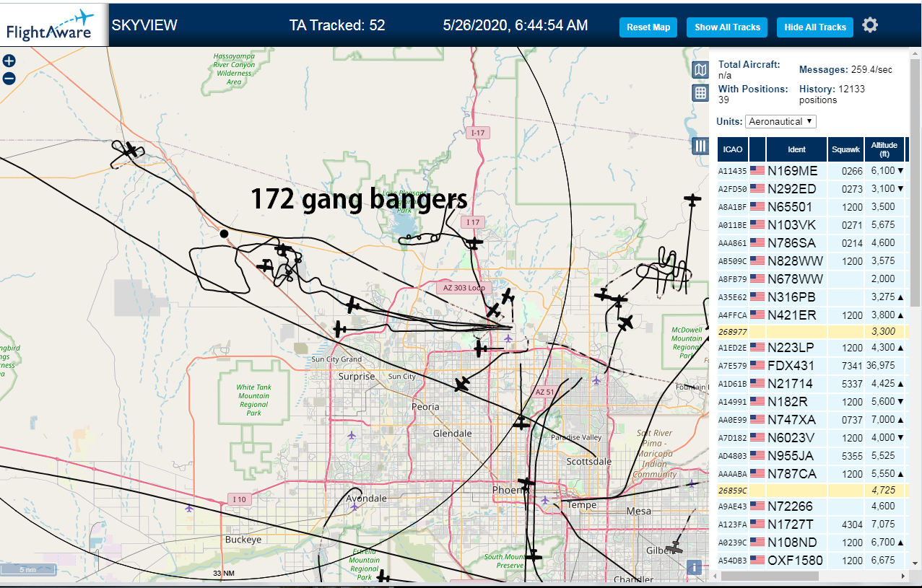Select the aircraft icon on the far northwest loop track
922x588 pixels.
131,150
